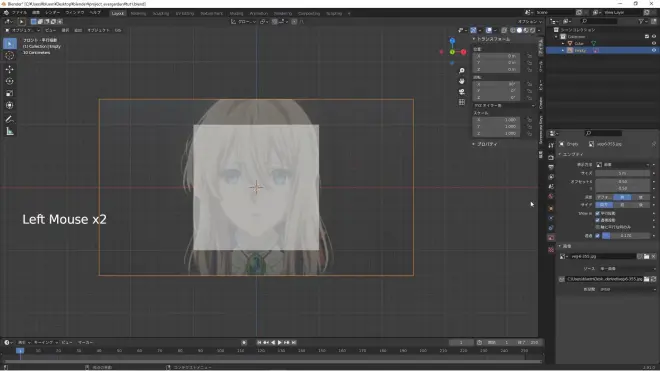Open the Object Constraints properties tab icon
The width and height of the screenshot is (660, 371).
(x=551, y=228)
